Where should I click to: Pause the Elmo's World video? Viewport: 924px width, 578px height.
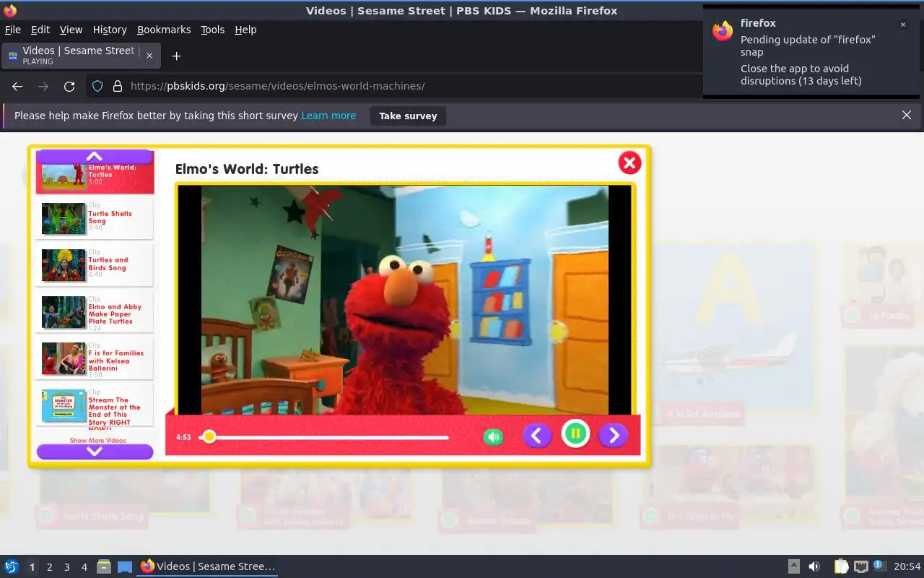click(575, 434)
